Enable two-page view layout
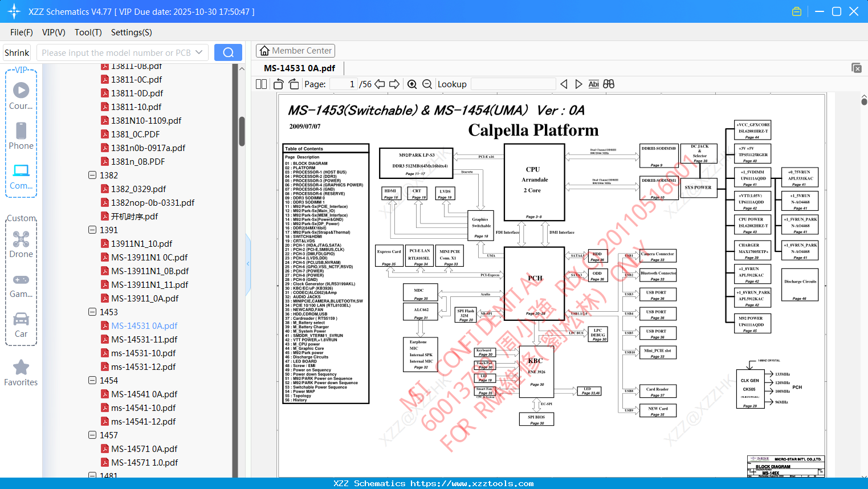868x489 pixels. [261, 84]
